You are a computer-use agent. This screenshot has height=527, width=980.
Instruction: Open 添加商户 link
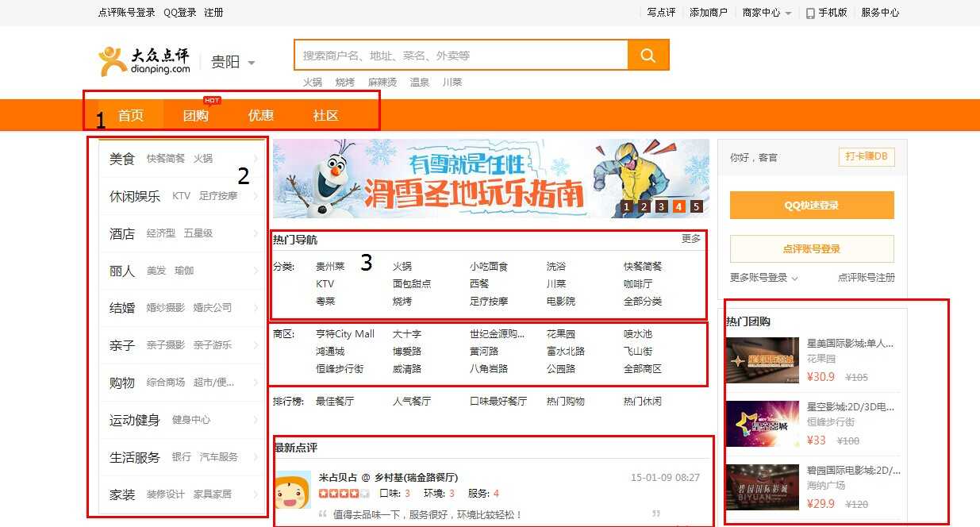coord(709,13)
